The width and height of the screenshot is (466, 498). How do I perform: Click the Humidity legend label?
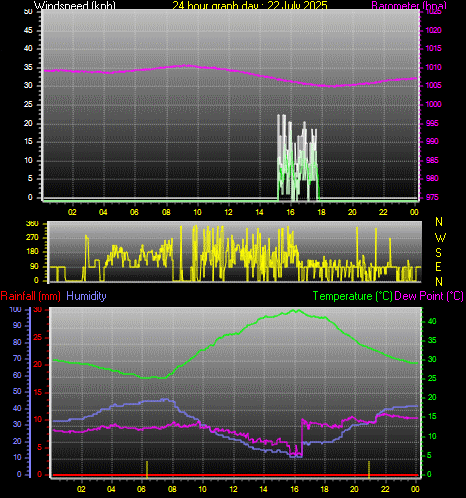(x=86, y=296)
